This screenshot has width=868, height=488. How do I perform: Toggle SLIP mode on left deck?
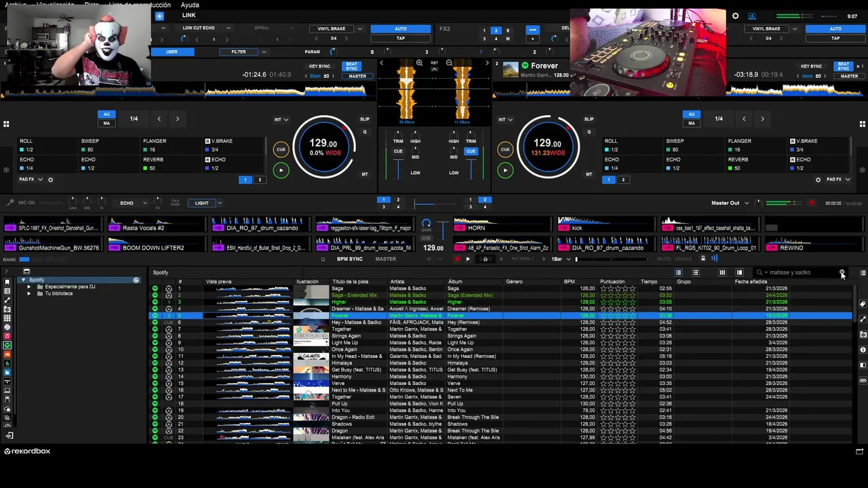tap(365, 119)
